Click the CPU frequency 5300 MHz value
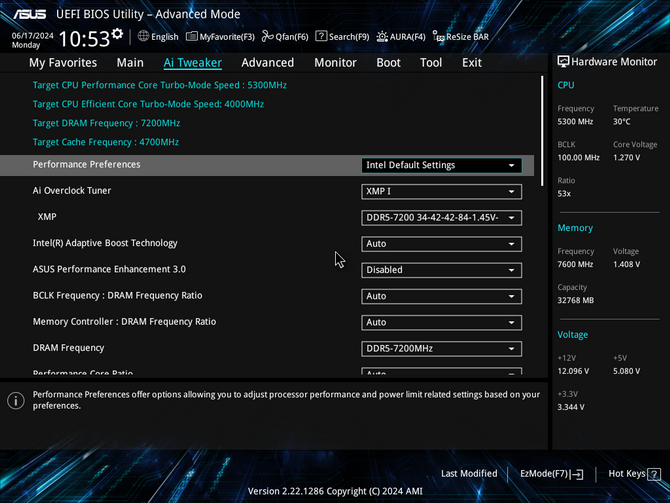This screenshot has height=503, width=670. pyautogui.click(x=575, y=122)
